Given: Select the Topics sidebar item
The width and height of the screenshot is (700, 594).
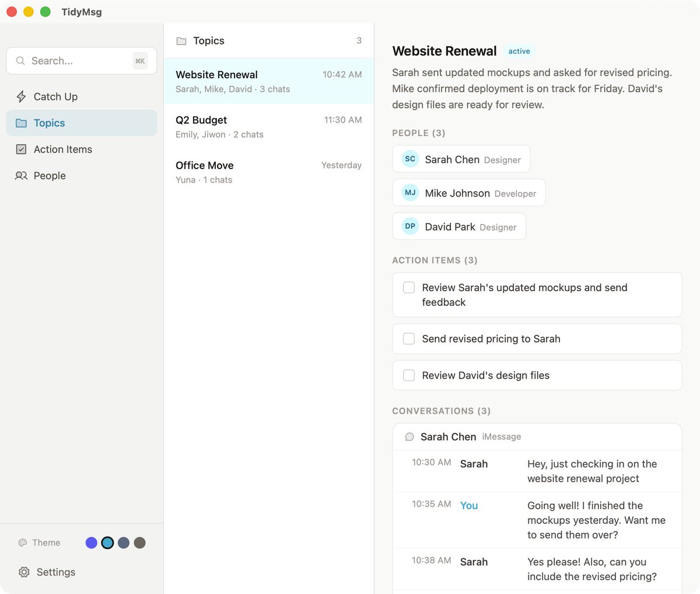Looking at the screenshot, I should click(82, 123).
